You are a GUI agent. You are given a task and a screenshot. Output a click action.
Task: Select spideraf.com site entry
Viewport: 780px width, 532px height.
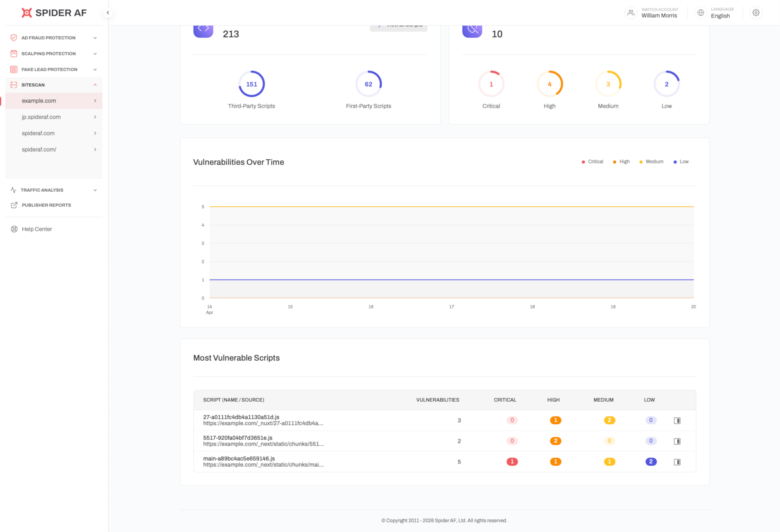54,133
